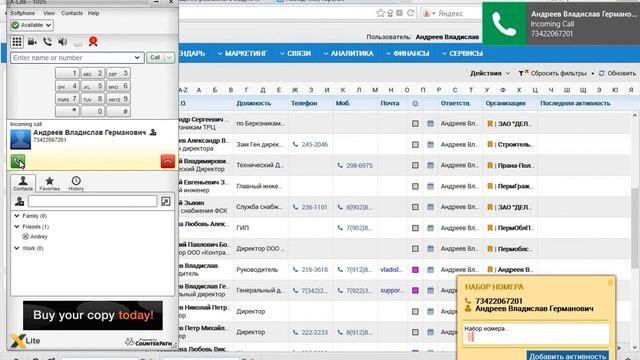This screenshot has width=640, height=360.
Task: Toggle the purple checkbox in Генеральный д. row
Action: tap(415, 290)
